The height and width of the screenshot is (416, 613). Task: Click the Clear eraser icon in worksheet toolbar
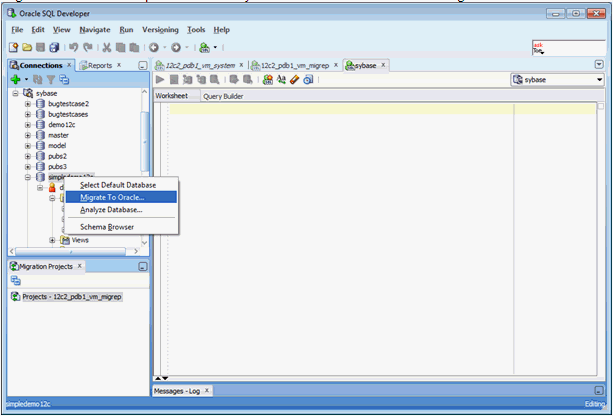296,80
